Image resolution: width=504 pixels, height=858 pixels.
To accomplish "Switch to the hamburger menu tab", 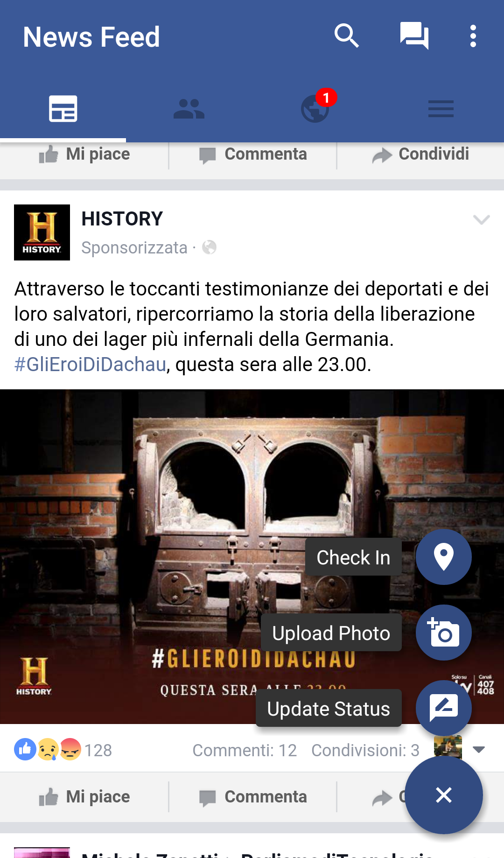I will click(x=441, y=109).
